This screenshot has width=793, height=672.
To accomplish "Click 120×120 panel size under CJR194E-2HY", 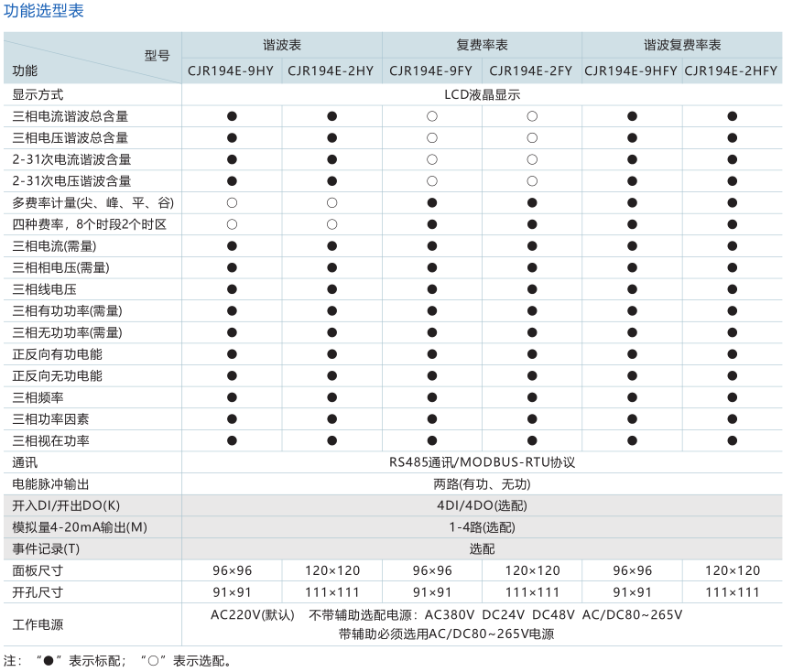I will (x=331, y=570).
